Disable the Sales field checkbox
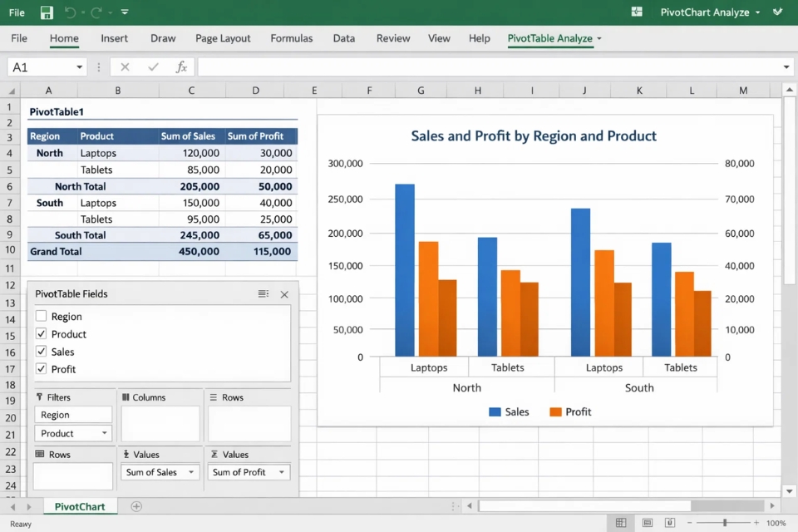 [39, 352]
